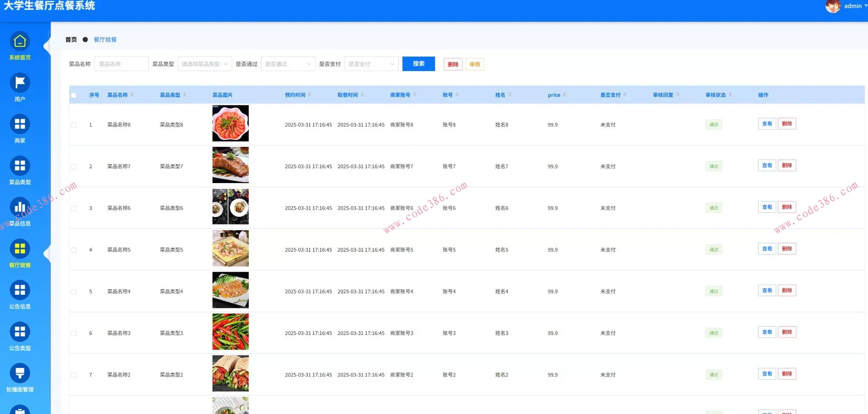Click the blue 搜索 button
The width and height of the screenshot is (868, 414).
pyautogui.click(x=419, y=64)
